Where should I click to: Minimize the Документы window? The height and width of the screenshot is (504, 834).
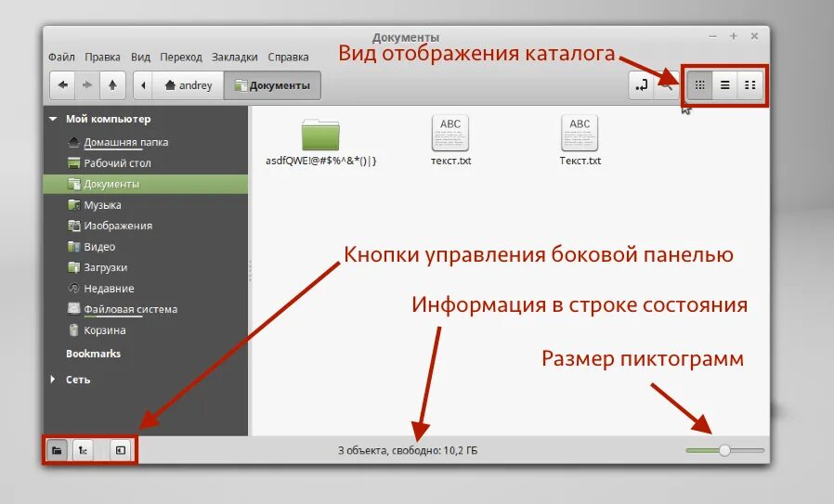712,36
